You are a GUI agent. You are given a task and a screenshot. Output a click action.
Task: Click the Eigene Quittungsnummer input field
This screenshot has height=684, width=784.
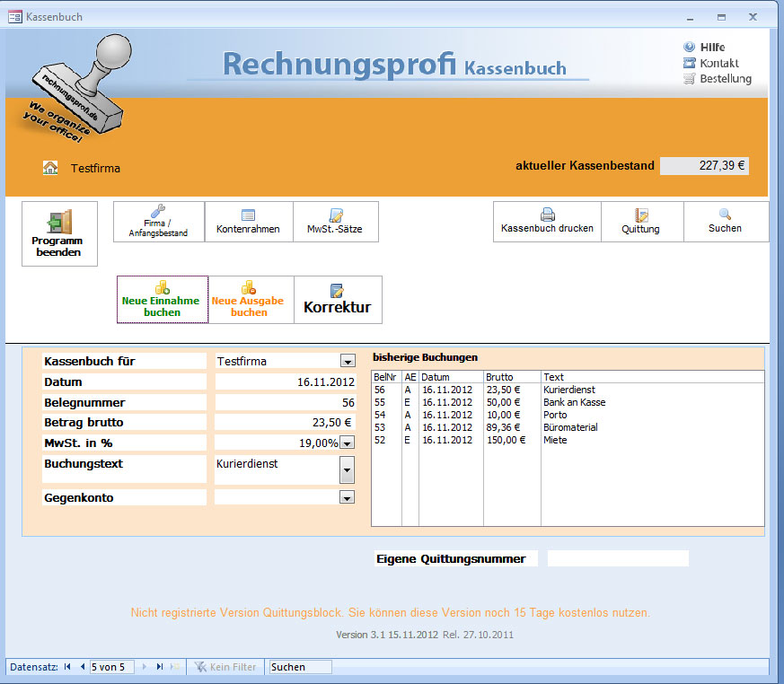(x=618, y=558)
